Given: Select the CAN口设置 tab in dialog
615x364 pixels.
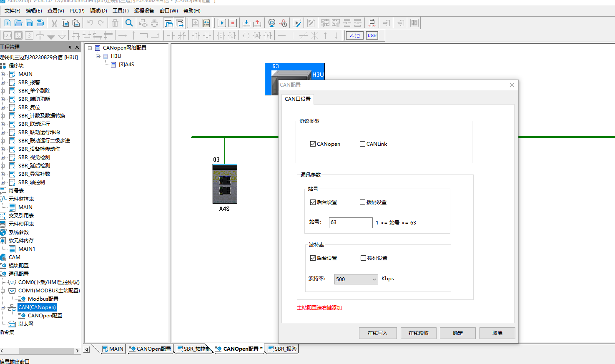Looking at the screenshot, I should (298, 99).
